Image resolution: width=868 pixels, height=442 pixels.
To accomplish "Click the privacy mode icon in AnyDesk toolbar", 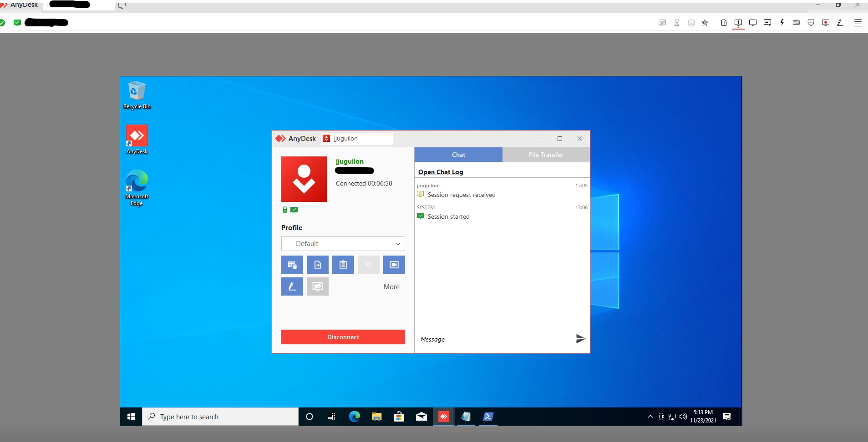I will click(662, 23).
